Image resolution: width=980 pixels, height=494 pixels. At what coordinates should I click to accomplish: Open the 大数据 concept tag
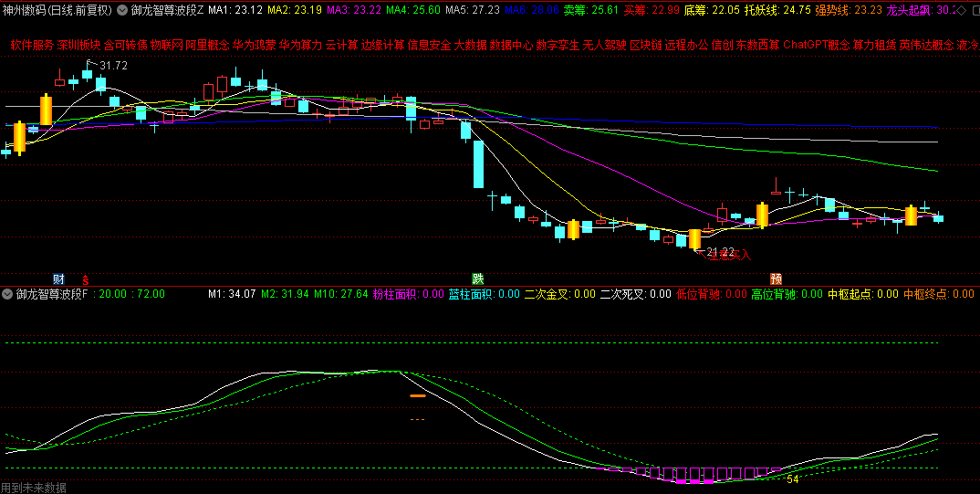(470, 45)
